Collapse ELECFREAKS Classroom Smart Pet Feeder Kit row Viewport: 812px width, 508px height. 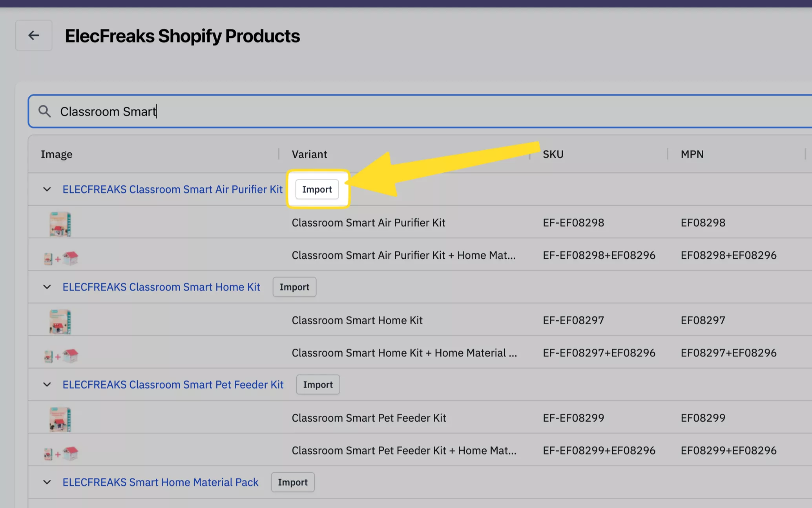click(x=47, y=385)
